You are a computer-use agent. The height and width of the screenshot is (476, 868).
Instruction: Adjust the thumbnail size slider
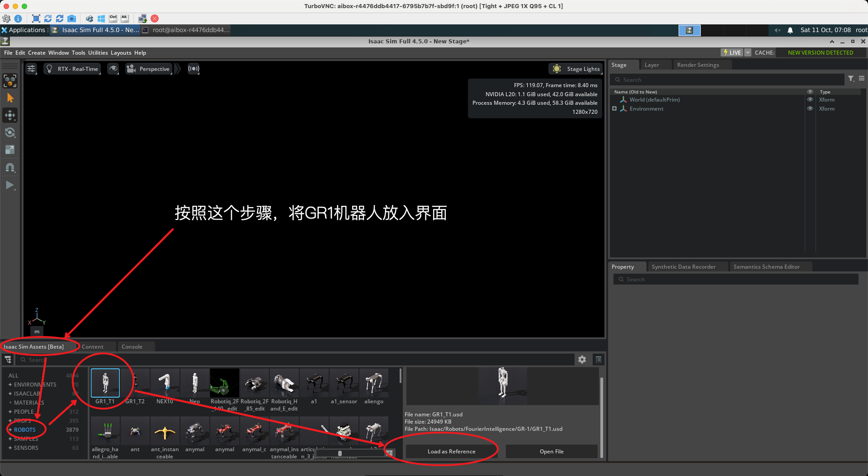pyautogui.click(x=340, y=453)
